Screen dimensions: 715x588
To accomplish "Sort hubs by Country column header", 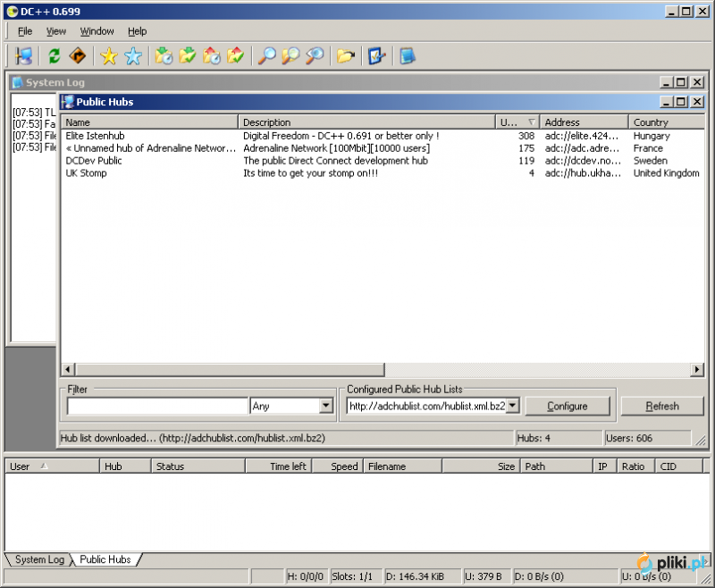I will coord(666,122).
